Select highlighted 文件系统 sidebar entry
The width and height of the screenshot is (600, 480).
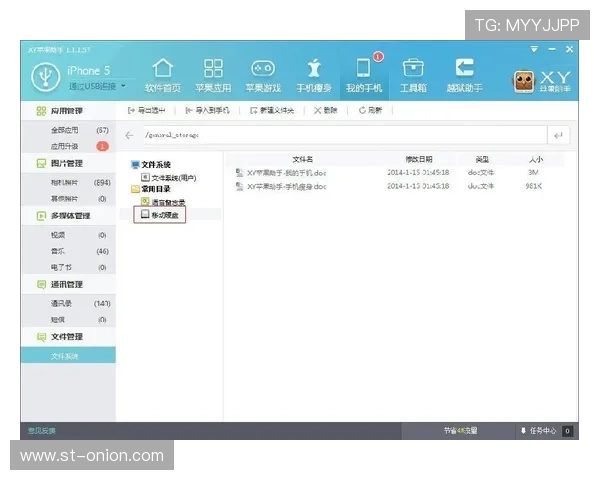coord(68,356)
